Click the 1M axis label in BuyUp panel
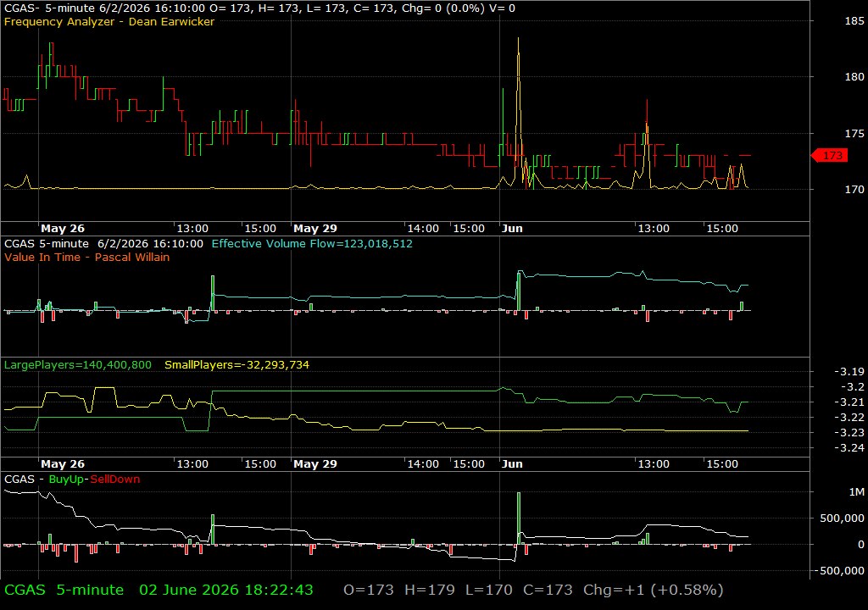868x610 pixels. pyautogui.click(x=856, y=491)
